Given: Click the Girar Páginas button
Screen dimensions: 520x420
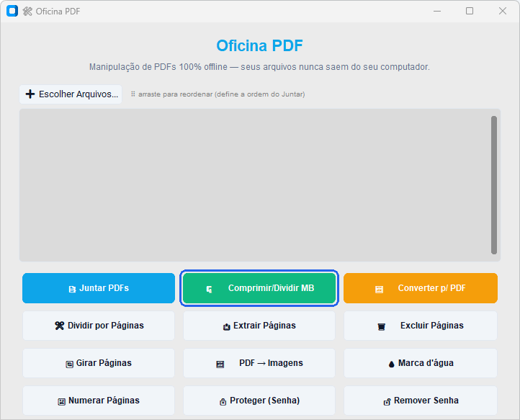Looking at the screenshot, I should click(99, 363).
